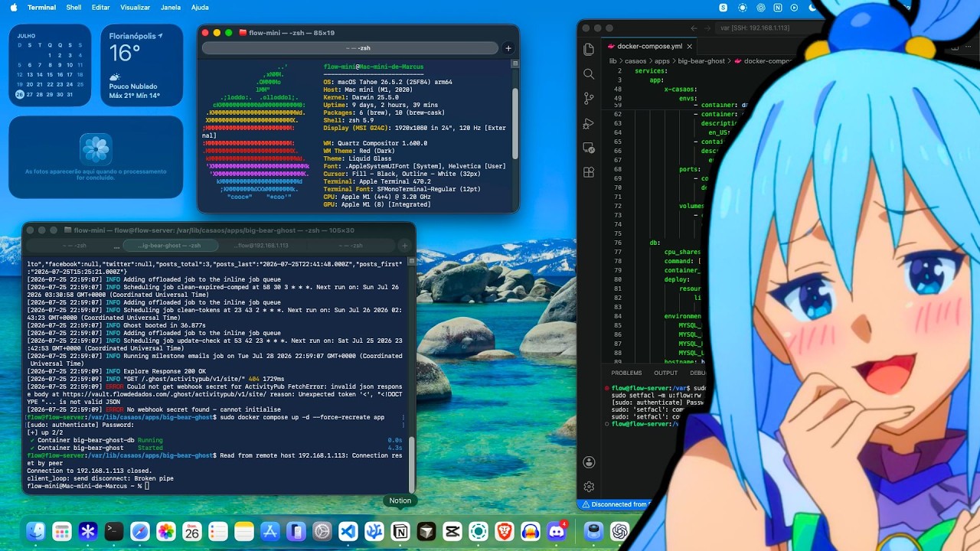The height and width of the screenshot is (551, 980).
Task: Open Notion from the Dock
Action: point(400,531)
